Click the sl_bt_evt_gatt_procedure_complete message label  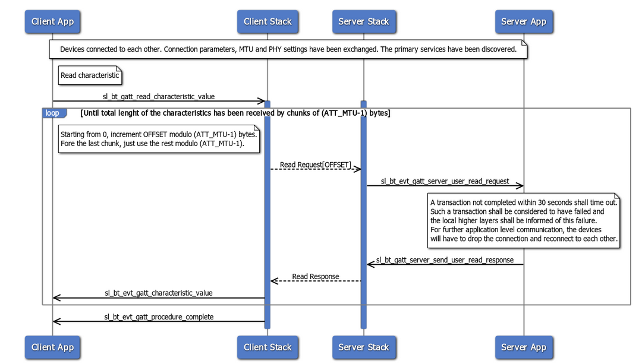tap(158, 317)
